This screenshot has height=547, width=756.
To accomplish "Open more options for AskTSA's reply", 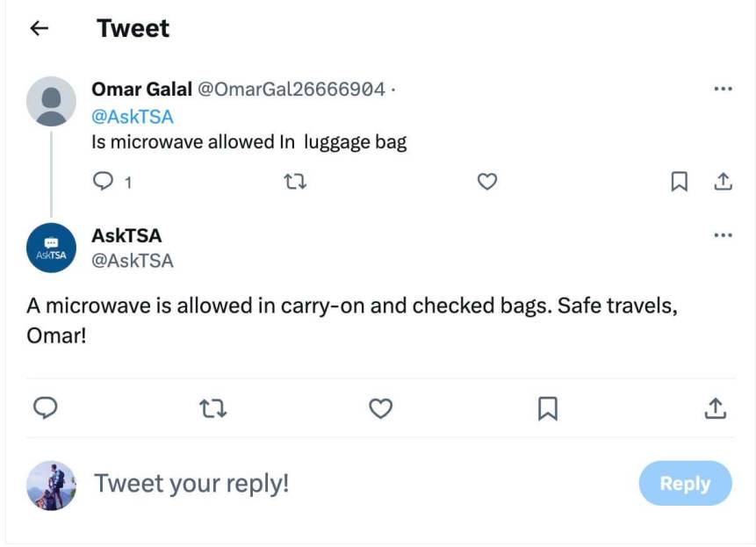I will coord(723,235).
